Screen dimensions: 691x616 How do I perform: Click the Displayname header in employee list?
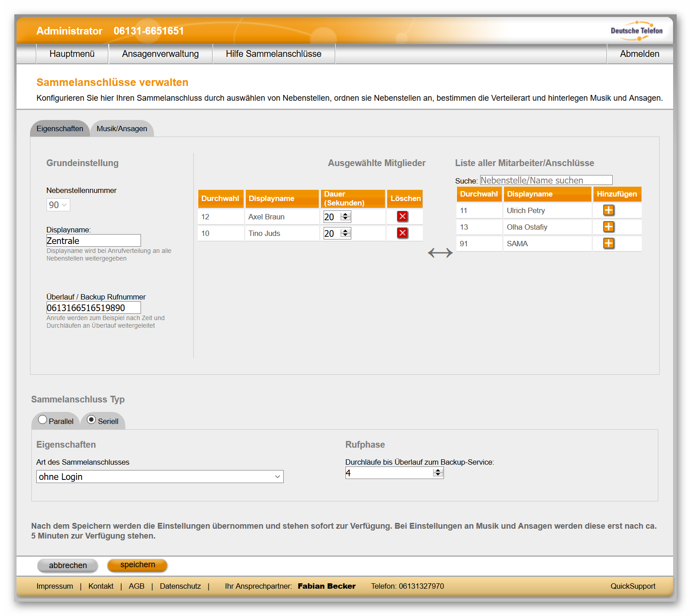pos(547,194)
